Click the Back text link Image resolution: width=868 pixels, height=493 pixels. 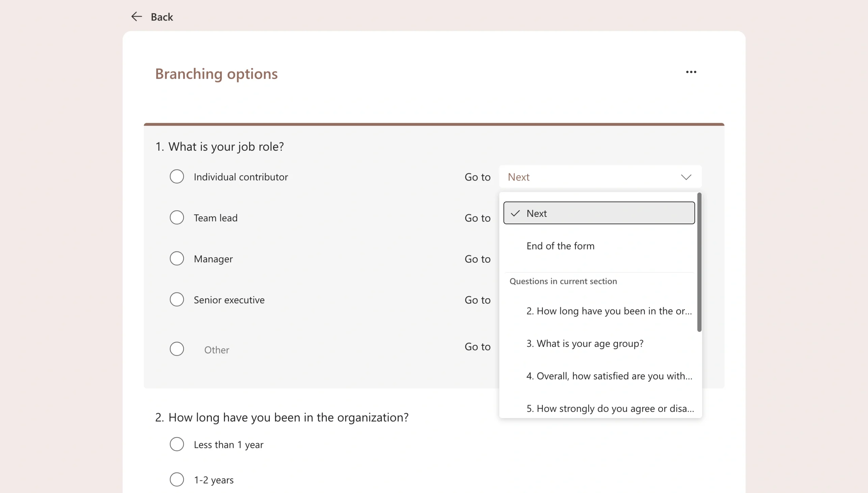[x=162, y=17]
